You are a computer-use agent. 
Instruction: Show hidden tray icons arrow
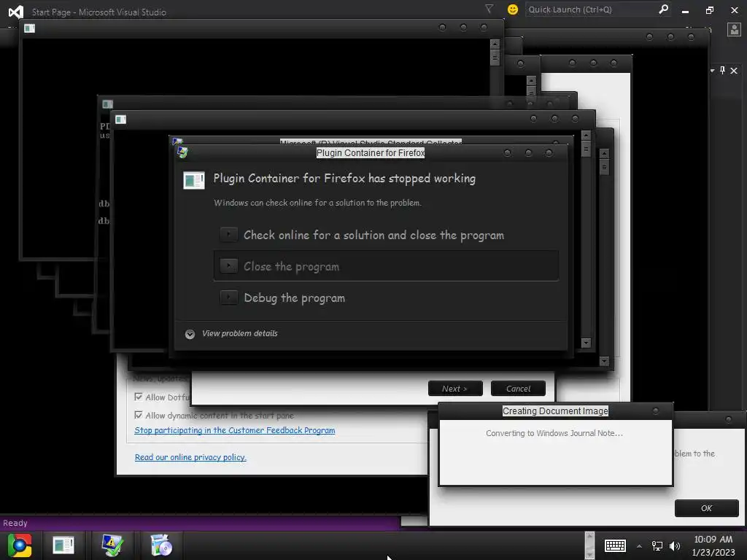(x=639, y=546)
